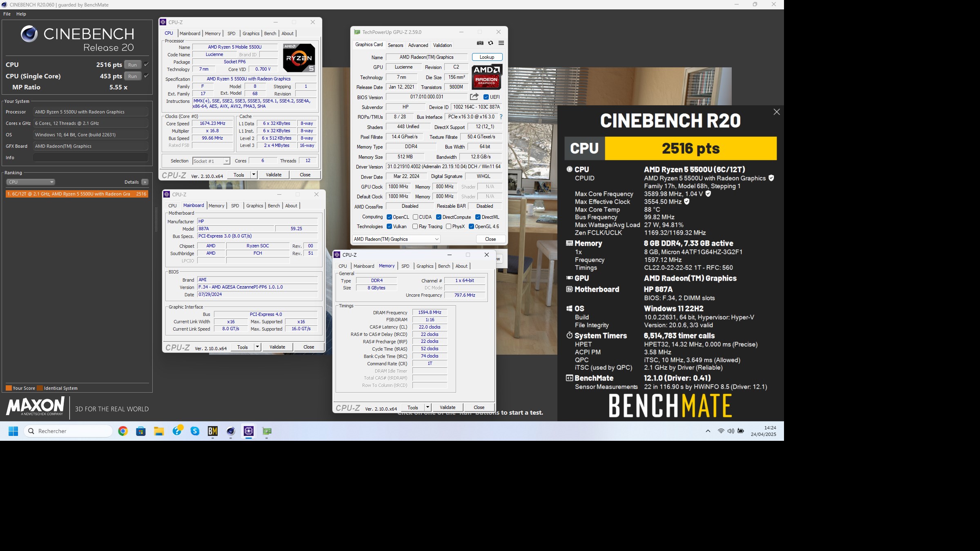Open the Socket #1 selection dropdown
The width and height of the screenshot is (980, 551).
point(211,161)
